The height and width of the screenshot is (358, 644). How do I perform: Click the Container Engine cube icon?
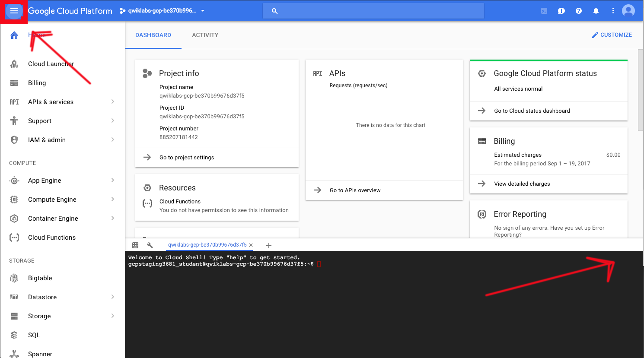point(14,219)
